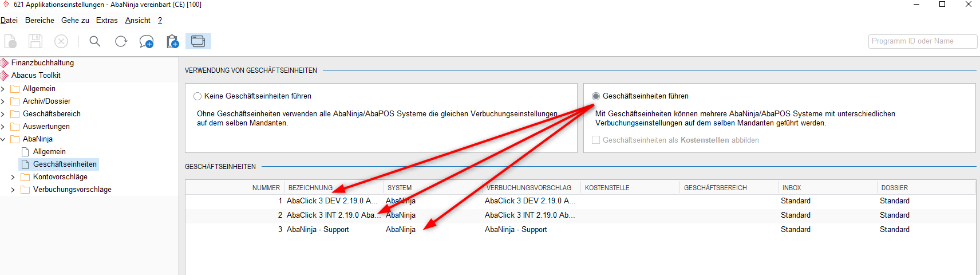Click page icon beside Allgemein under AbaNinja
Screen dimensions: 980x275
click(x=25, y=152)
